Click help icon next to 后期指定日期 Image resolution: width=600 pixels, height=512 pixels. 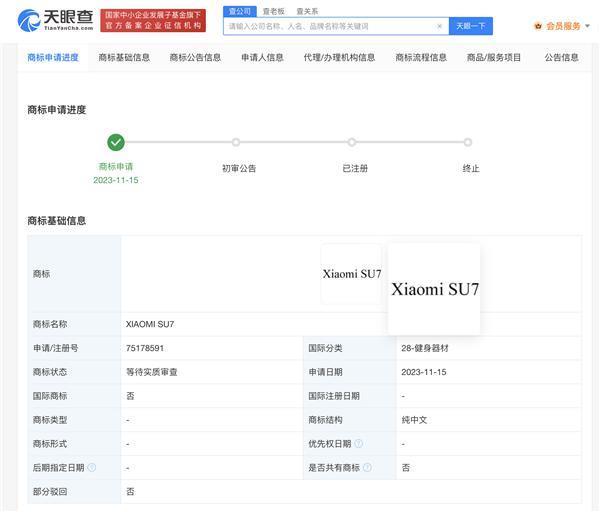coord(92,467)
